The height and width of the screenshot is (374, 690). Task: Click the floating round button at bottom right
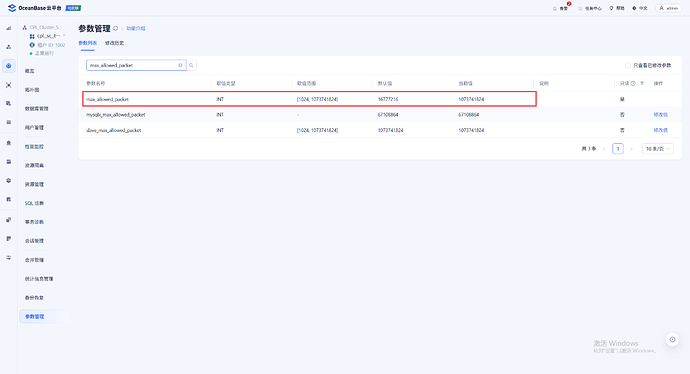pos(672,339)
